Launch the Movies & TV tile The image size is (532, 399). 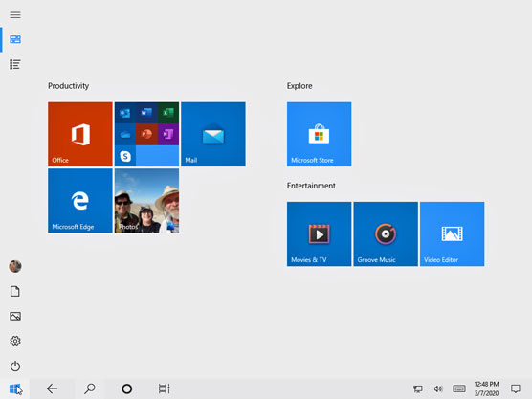(319, 233)
